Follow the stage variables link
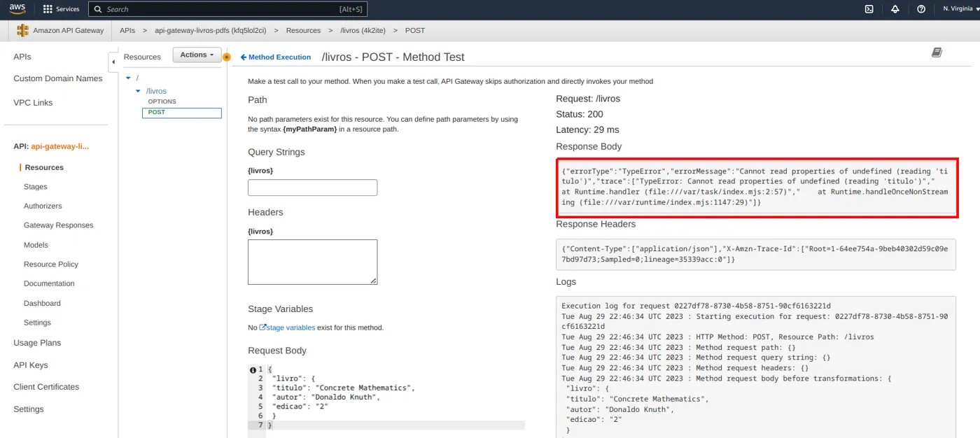Viewport: 980px width, 438px height. tap(290, 327)
